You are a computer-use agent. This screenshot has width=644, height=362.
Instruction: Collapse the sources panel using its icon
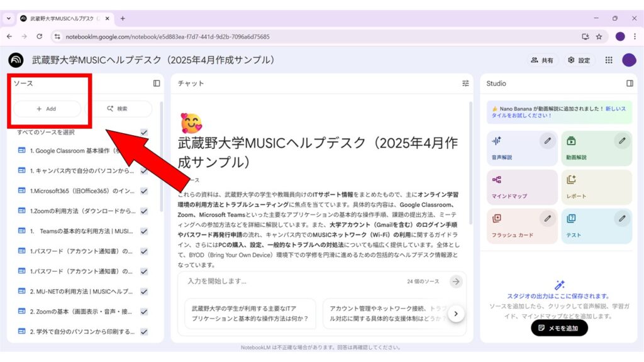(x=157, y=83)
